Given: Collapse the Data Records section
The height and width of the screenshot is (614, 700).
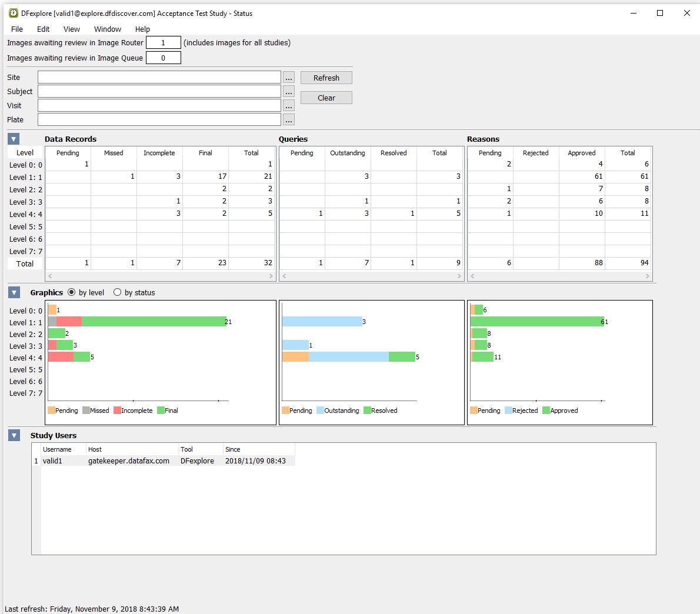Looking at the screenshot, I should coord(14,139).
